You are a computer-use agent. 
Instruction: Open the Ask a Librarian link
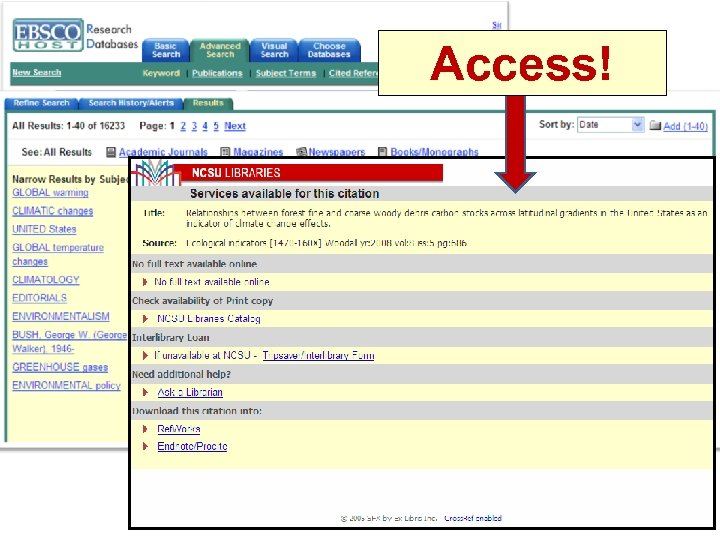(x=190, y=392)
